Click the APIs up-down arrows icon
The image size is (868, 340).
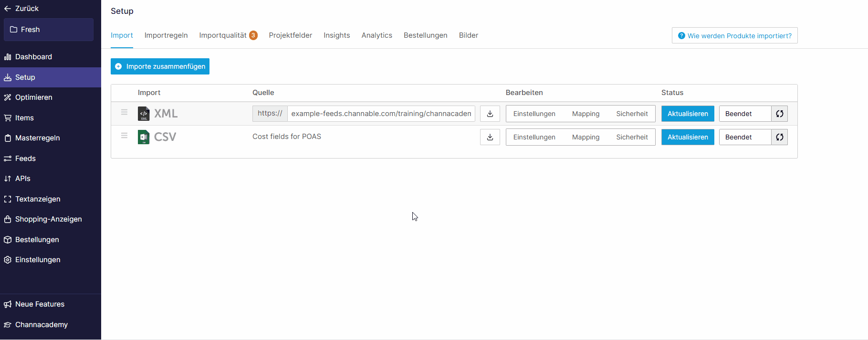click(8, 179)
